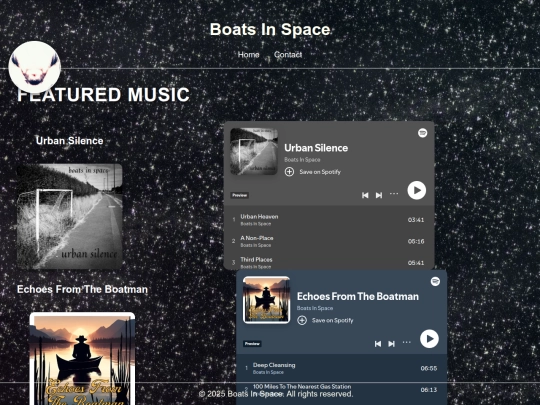Select 100 Miles To The Nearest Gas Station track
The height and width of the screenshot is (405, 540).
(x=342, y=390)
